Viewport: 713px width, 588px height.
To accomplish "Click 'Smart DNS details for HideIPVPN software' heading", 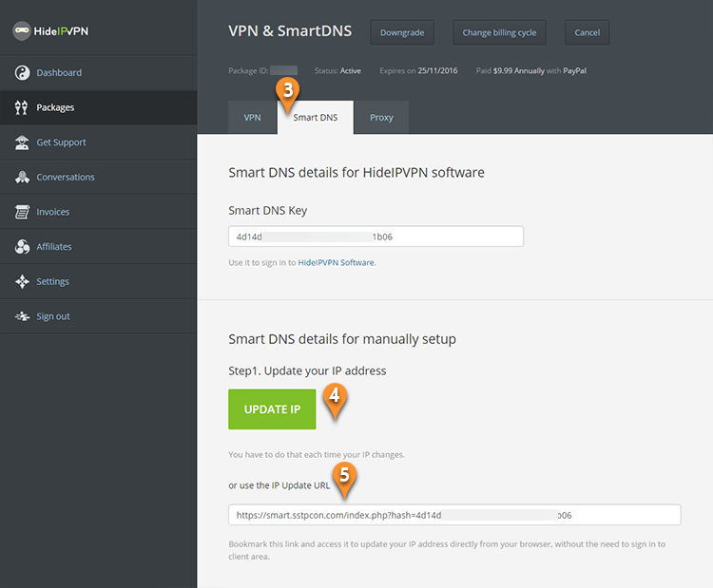I will [356, 173].
